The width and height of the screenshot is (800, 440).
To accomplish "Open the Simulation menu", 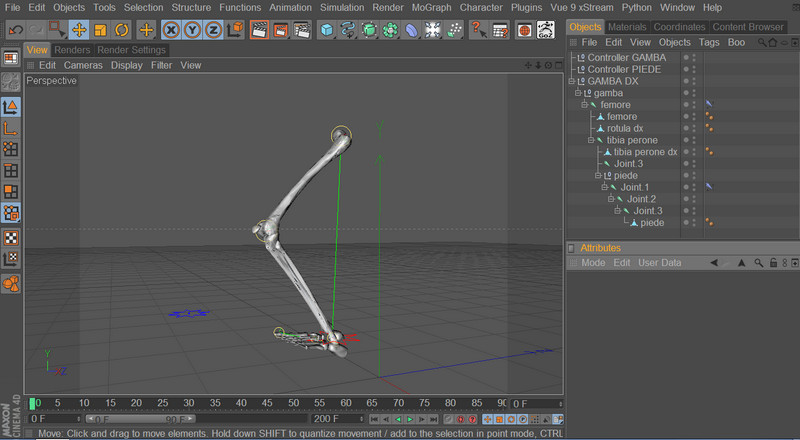I will coord(342,8).
